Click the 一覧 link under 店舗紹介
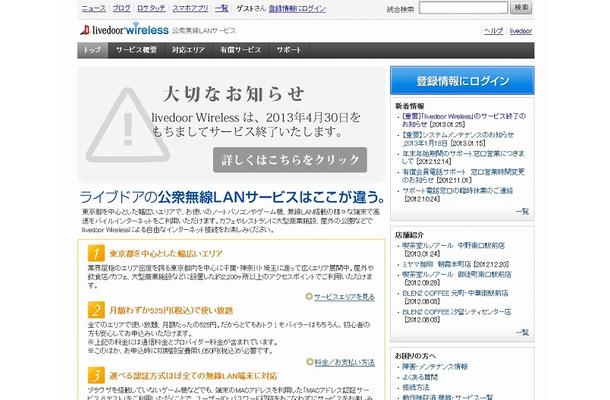The height and width of the screenshot is (400, 610). [522, 333]
